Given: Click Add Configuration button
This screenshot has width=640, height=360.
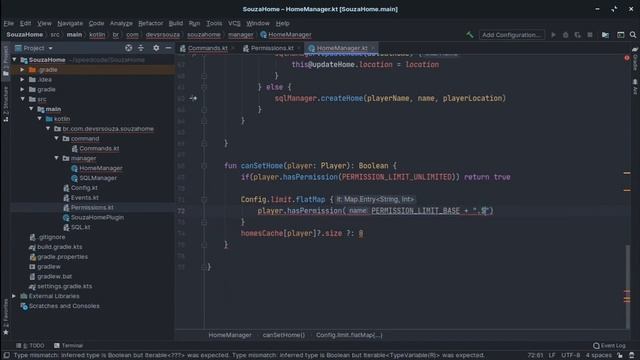Looking at the screenshot, I should [x=511, y=35].
